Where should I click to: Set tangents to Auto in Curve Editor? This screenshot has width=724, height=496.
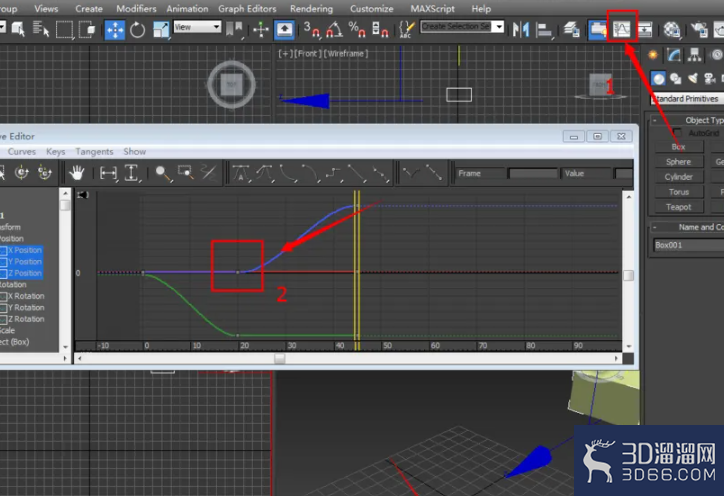point(241,173)
